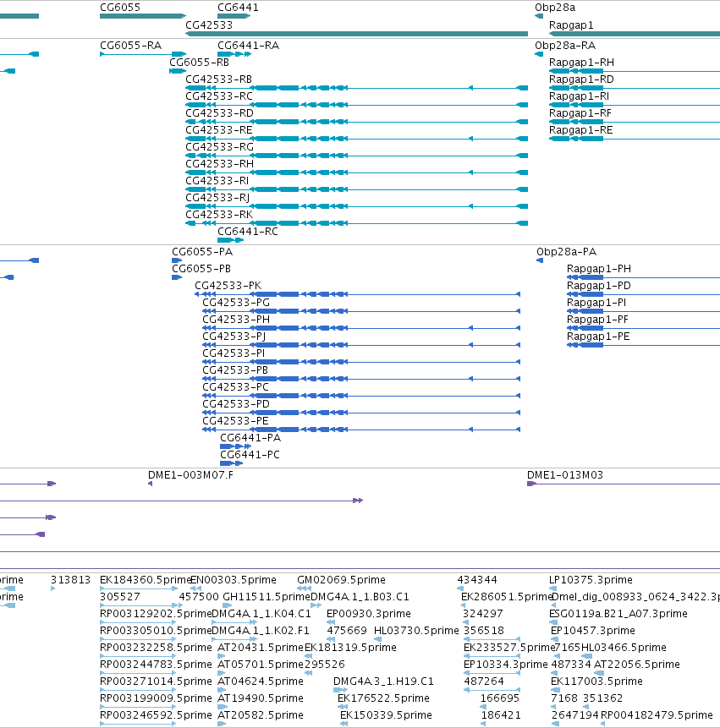The height and width of the screenshot is (728, 720).
Task: Select the Rapgap1-PI protein label
Action: 596,302
